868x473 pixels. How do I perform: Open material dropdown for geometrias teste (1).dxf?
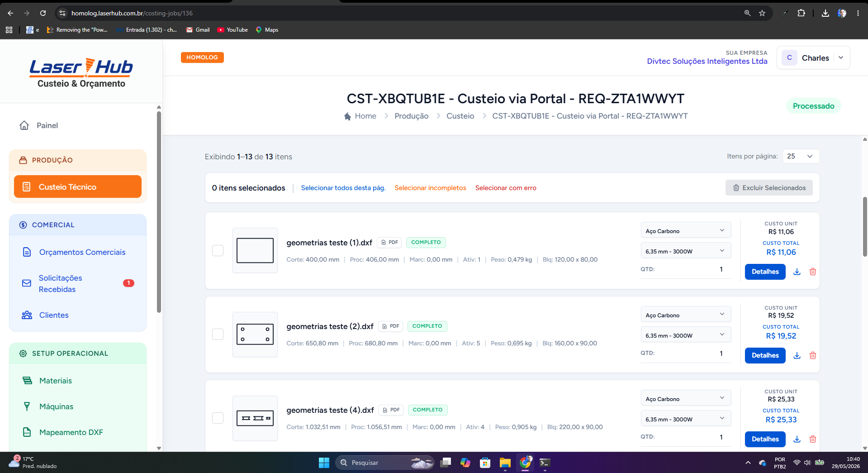(x=686, y=231)
